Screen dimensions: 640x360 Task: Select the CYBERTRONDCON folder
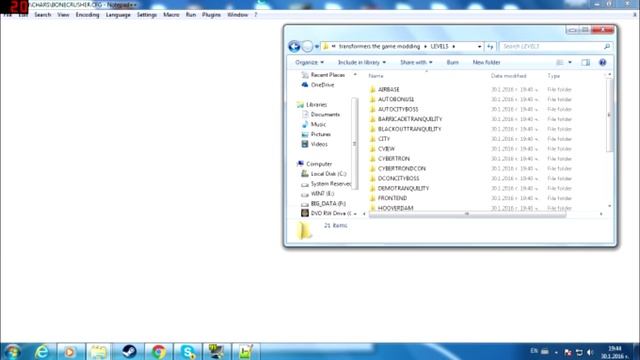pyautogui.click(x=398, y=169)
